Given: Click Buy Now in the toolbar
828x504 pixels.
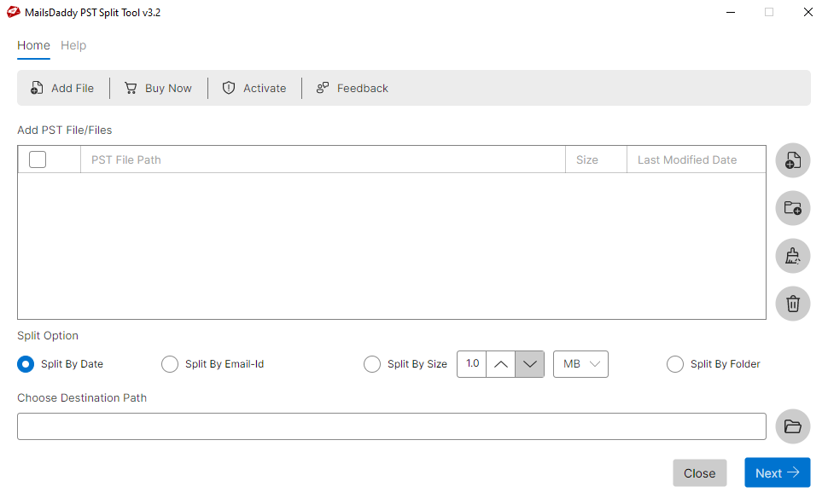Looking at the screenshot, I should pyautogui.click(x=159, y=88).
